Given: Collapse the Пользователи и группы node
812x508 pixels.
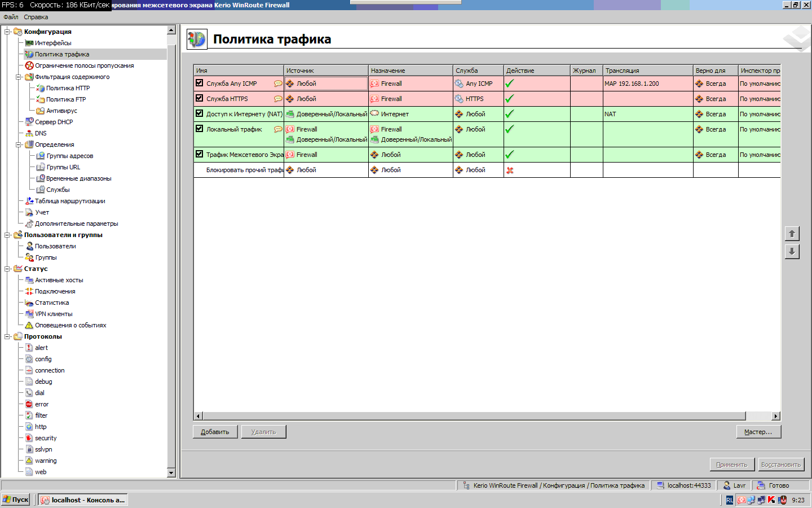Looking at the screenshot, I should click(8, 235).
